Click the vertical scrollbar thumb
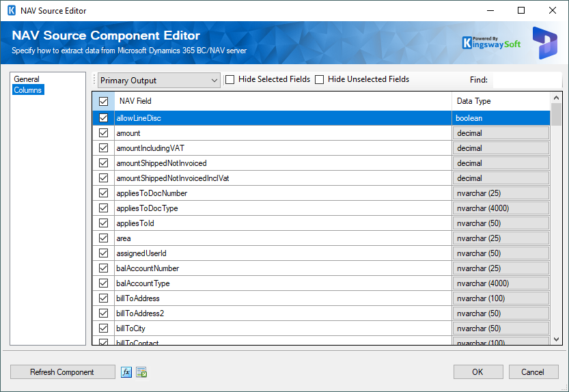569x392 pixels. coord(556,114)
